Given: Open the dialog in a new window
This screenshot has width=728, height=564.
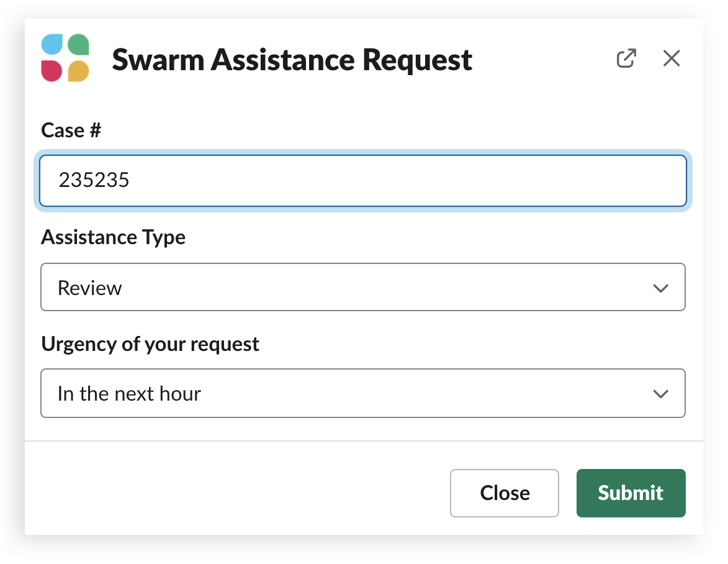Looking at the screenshot, I should click(626, 58).
